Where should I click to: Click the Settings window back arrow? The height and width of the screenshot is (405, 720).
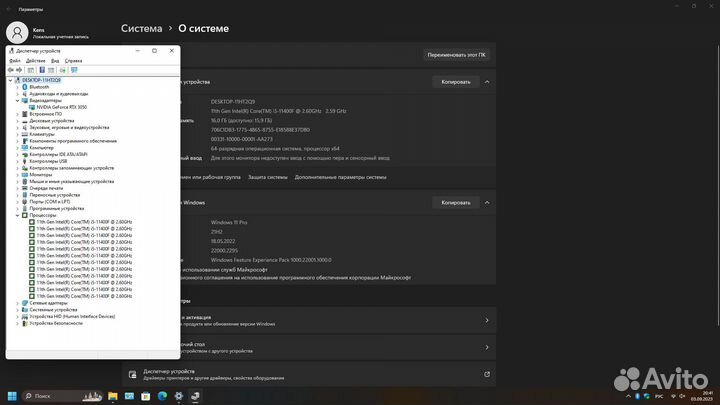9,9
